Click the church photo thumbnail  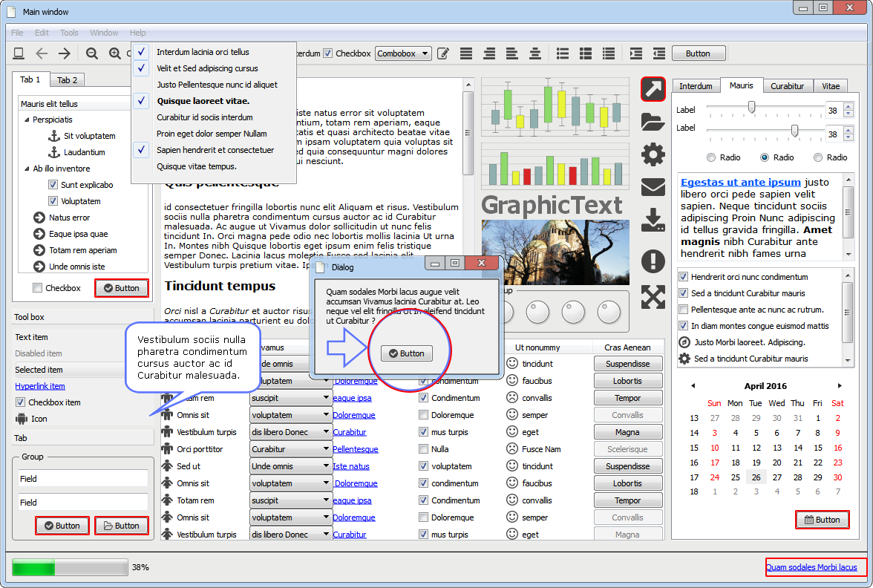[x=555, y=252]
